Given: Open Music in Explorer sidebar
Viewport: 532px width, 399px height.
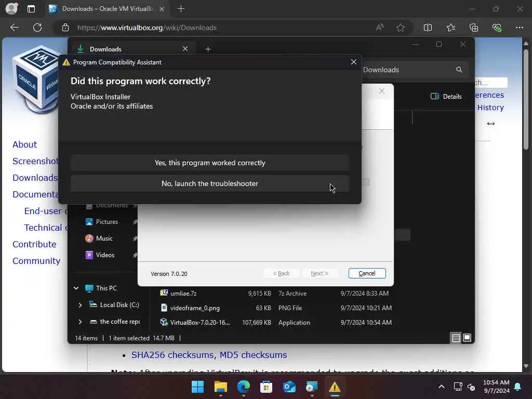Looking at the screenshot, I should coord(104,238).
